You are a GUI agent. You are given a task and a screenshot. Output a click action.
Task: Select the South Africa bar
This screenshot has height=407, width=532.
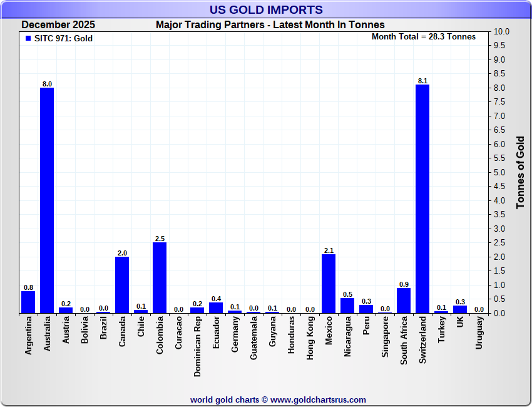(404, 301)
